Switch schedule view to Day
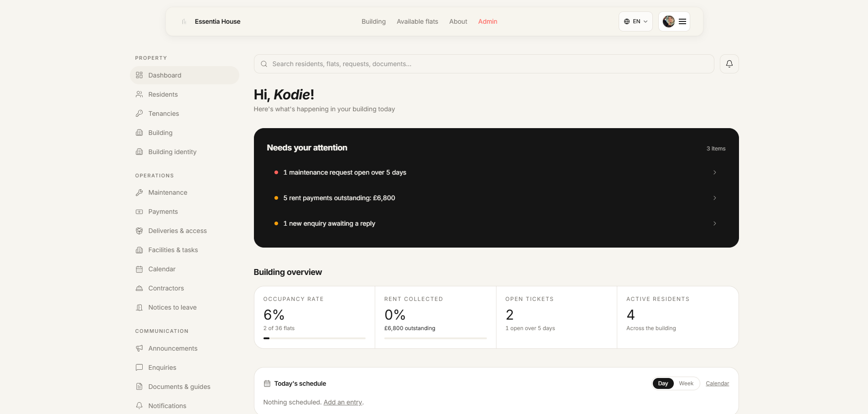868x414 pixels. coord(663,383)
